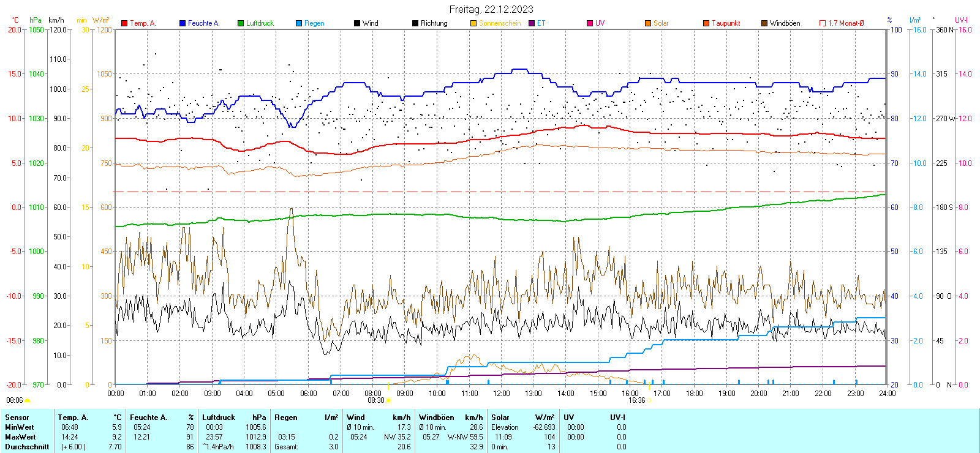Click the chart title Freitag, 22.12.2023
This screenshot has height=453, width=980.
click(491, 9)
